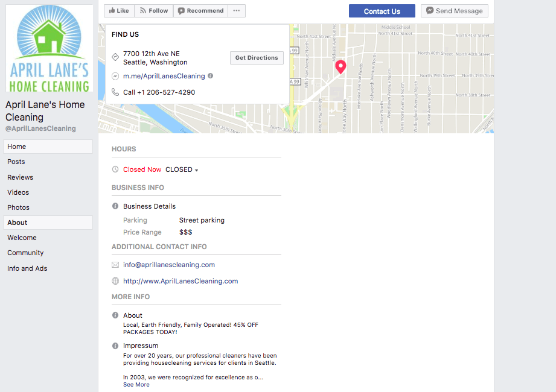Click the Closed Now status text

[x=142, y=169]
